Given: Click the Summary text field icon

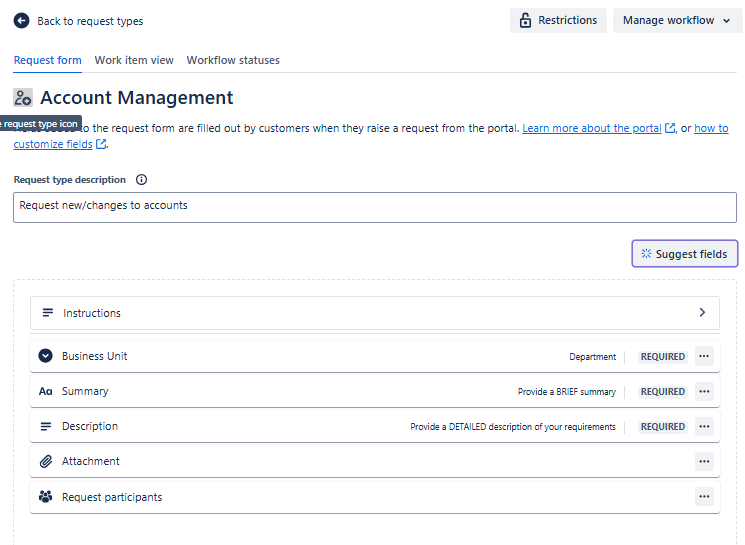Looking at the screenshot, I should coord(46,392).
